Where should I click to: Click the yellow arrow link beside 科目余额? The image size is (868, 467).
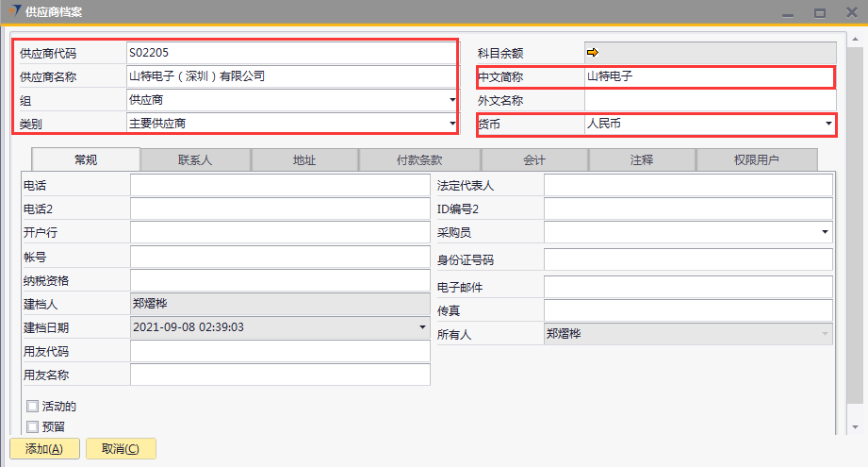pos(593,53)
